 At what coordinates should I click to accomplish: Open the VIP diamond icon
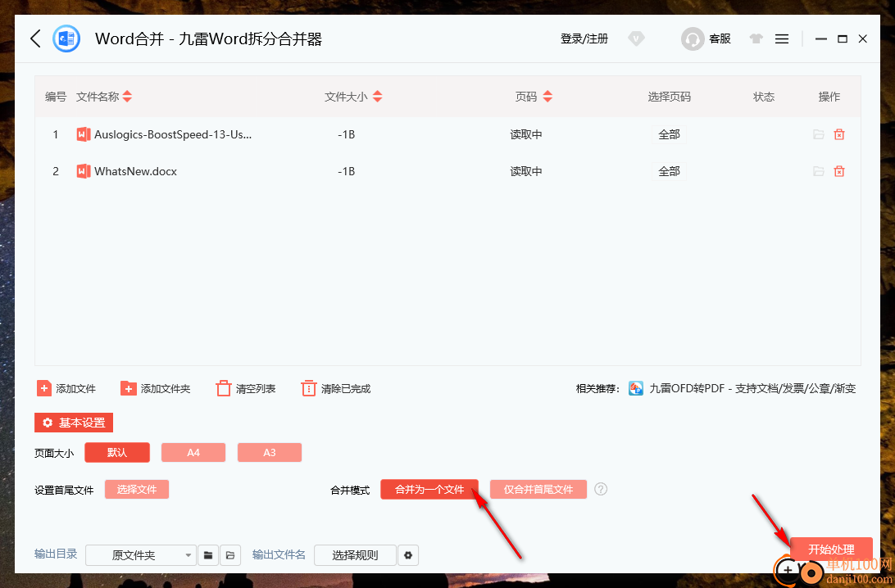coord(636,38)
